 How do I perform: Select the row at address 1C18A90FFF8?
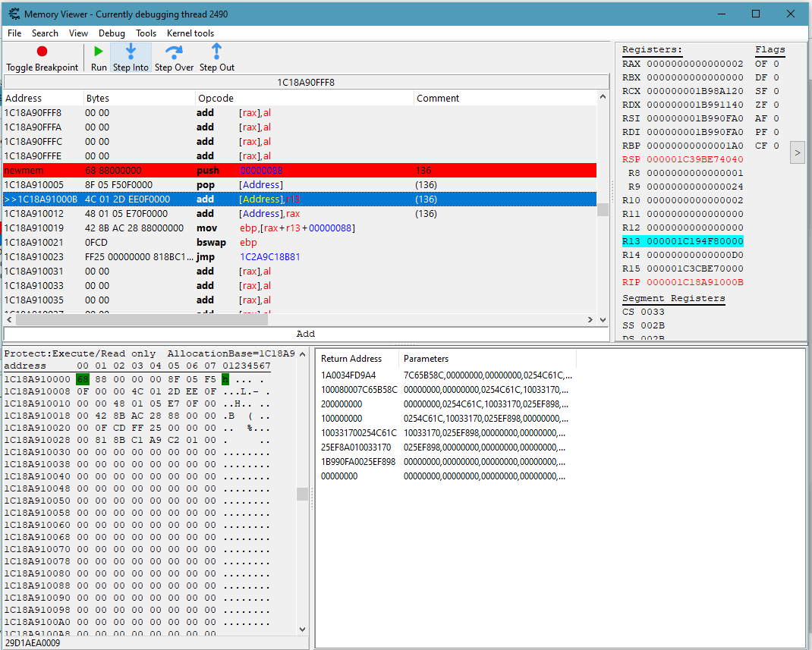click(x=300, y=113)
